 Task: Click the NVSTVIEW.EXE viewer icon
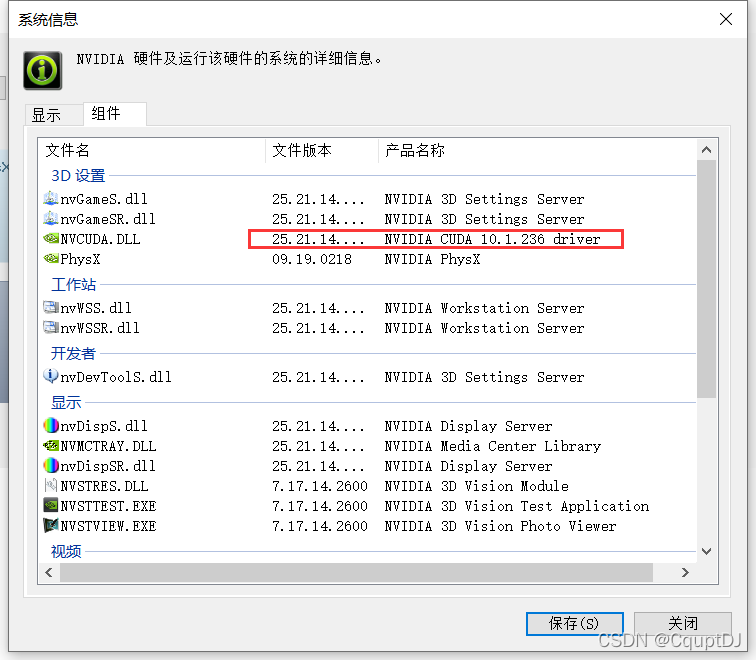click(51, 525)
